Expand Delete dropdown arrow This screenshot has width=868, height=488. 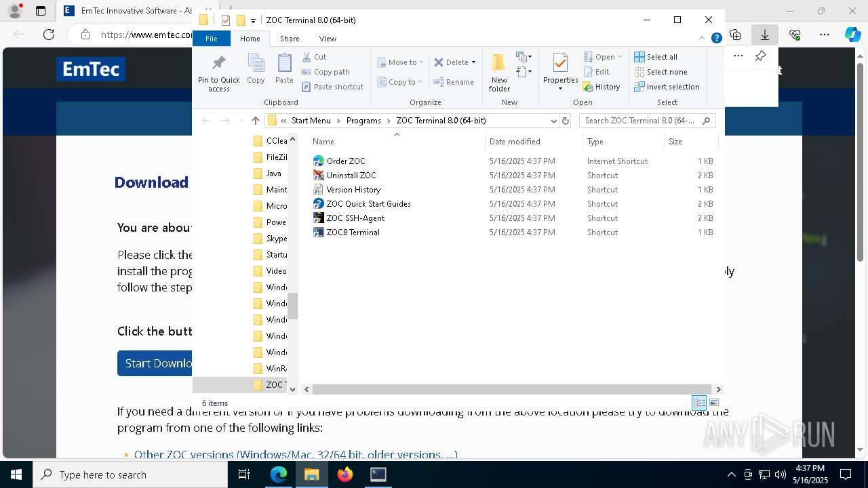pos(473,62)
